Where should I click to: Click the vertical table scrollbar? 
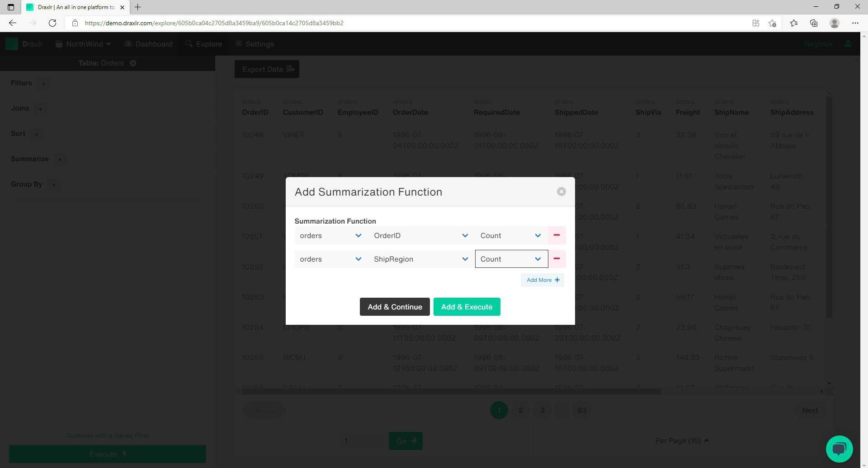pos(829,208)
